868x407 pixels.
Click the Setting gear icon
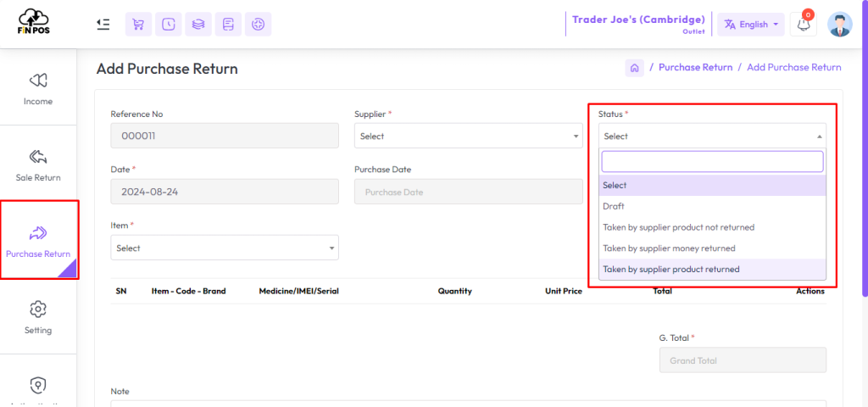(38, 309)
